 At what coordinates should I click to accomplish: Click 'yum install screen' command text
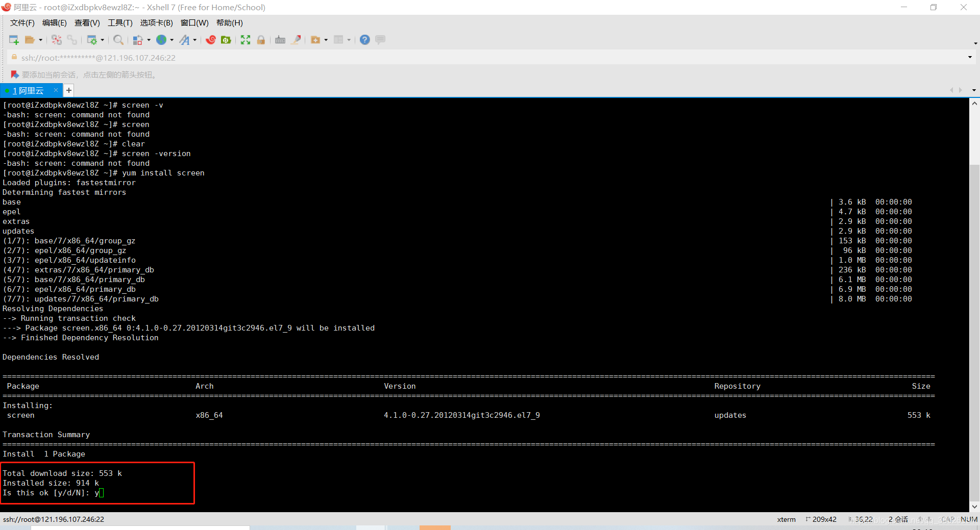click(163, 173)
